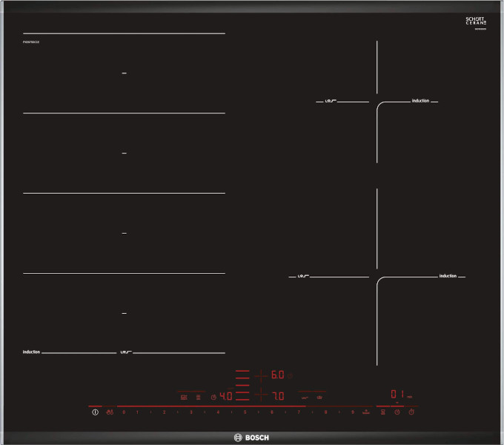Screen dimensions: 504x445
Task: Set power level 3 on the slider
Action: coord(191,412)
